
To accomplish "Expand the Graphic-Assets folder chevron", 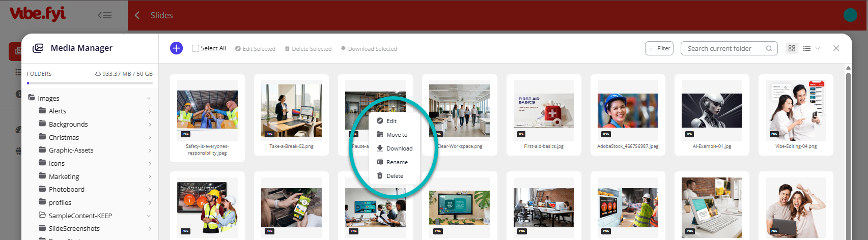I will click(149, 151).
